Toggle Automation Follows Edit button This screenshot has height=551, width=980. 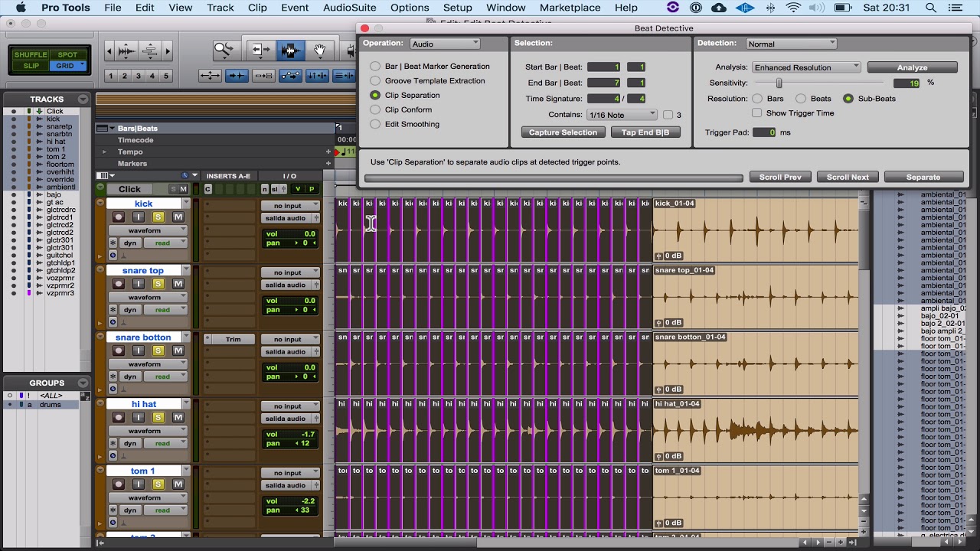290,76
